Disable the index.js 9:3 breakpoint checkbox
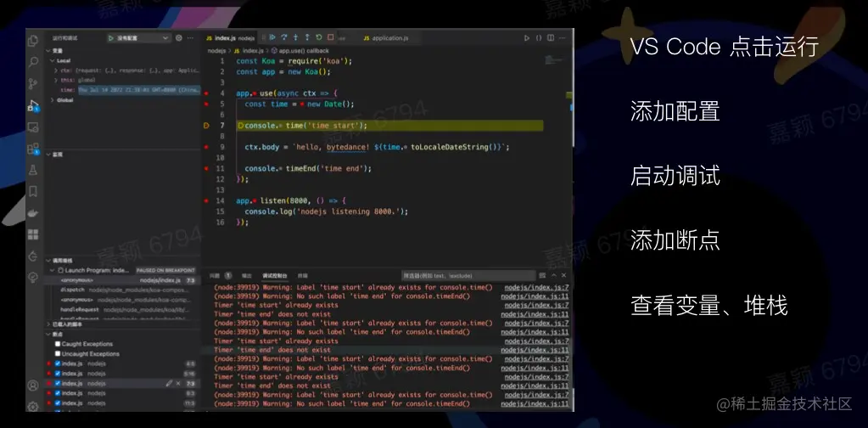The height and width of the screenshot is (428, 868). [x=58, y=393]
